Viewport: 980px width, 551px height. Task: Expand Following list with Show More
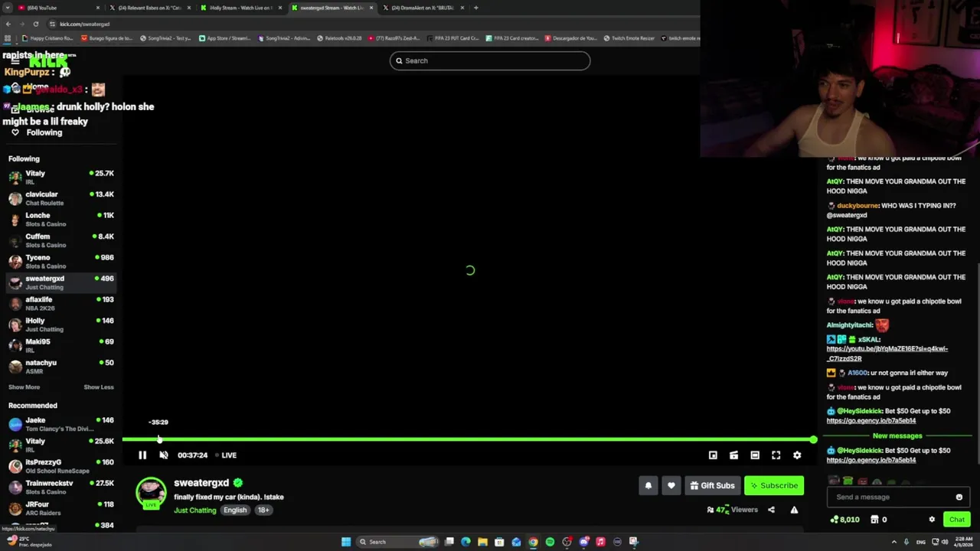pyautogui.click(x=24, y=387)
